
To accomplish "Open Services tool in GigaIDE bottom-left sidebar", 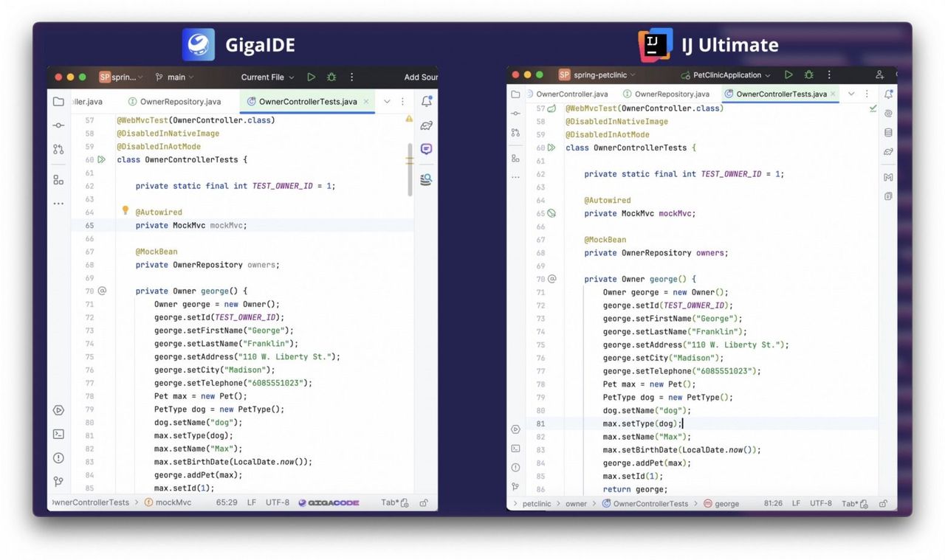I will click(58, 410).
